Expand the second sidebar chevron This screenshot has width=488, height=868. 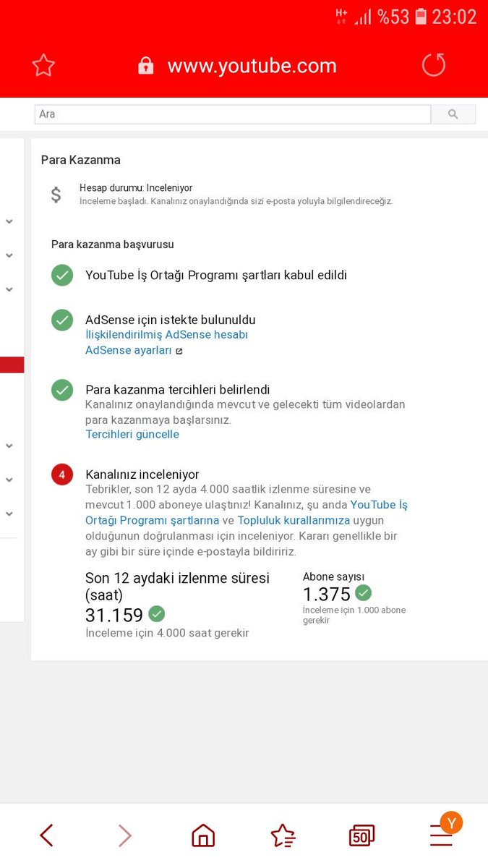tap(9, 255)
